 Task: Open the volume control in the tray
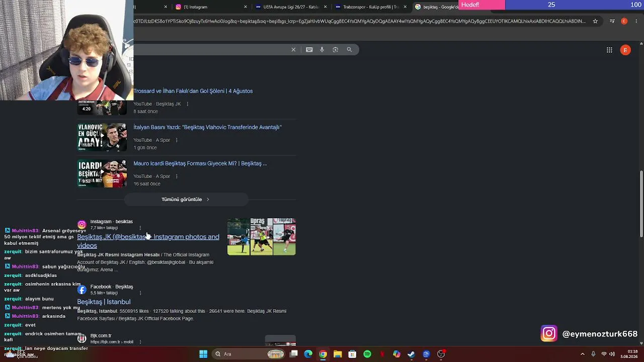coord(612,354)
